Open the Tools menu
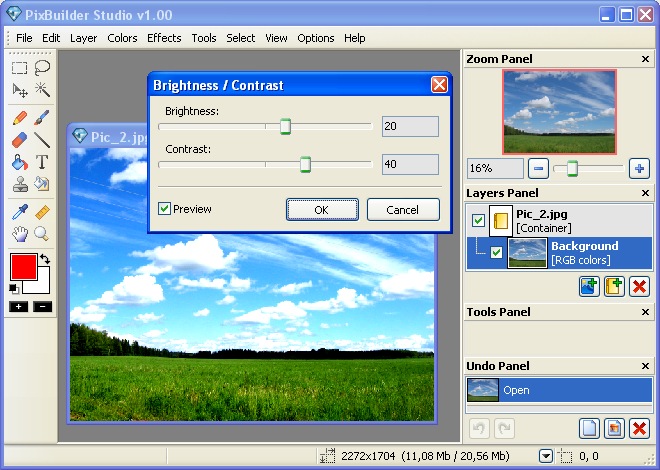660x470 pixels. tap(204, 38)
